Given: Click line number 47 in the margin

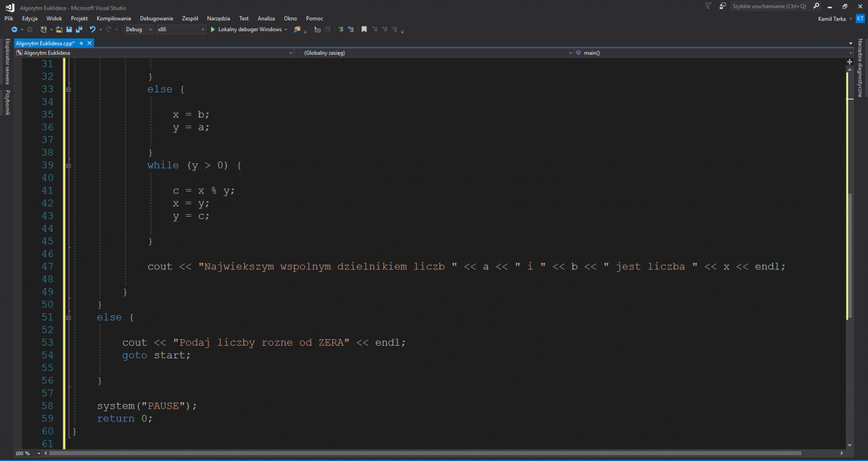Looking at the screenshot, I should click(x=47, y=267).
